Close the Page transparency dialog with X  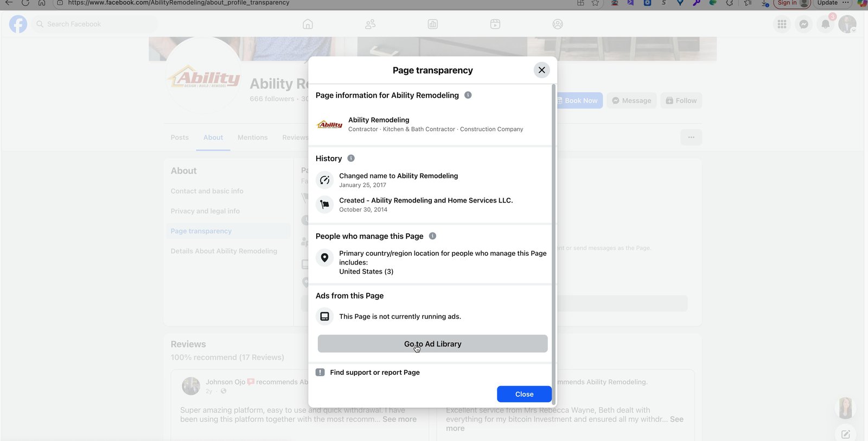tap(541, 70)
